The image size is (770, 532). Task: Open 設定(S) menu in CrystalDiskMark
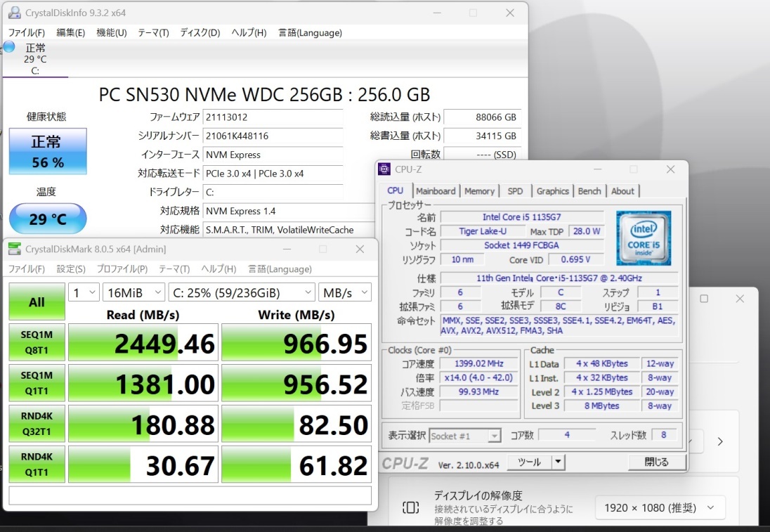(71, 269)
